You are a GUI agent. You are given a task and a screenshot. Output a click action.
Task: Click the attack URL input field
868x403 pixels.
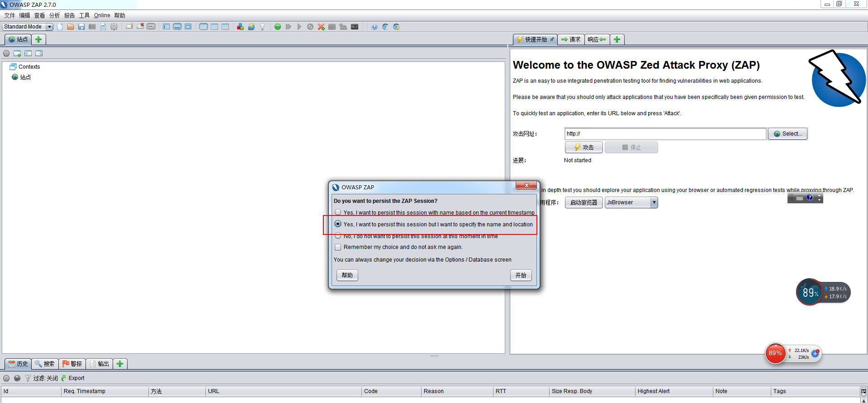(665, 134)
